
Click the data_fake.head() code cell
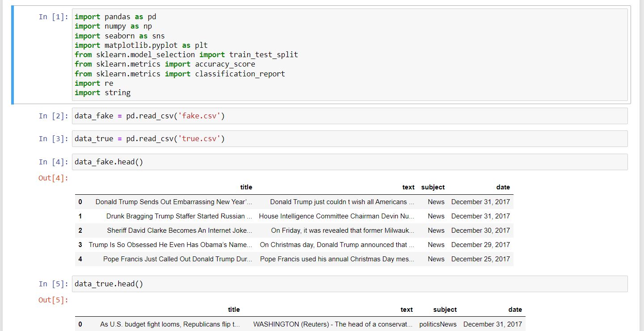point(349,162)
